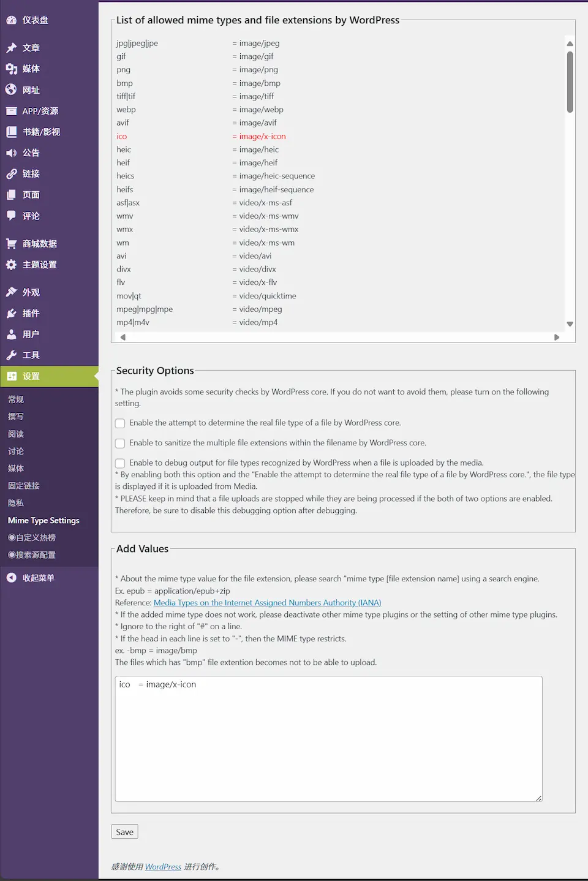The height and width of the screenshot is (881, 588).
Task: Select the 外观 appearance icon
Action: tap(12, 292)
